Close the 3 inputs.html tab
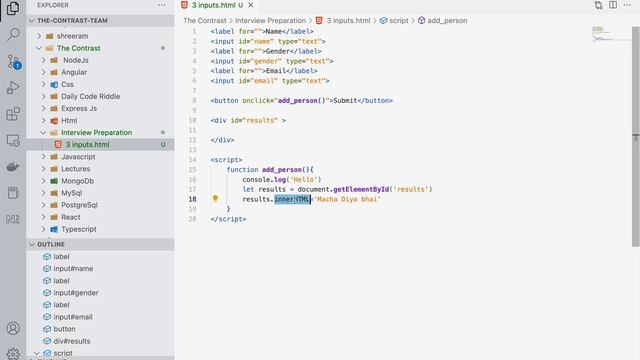The width and height of the screenshot is (640, 360). coord(251,5)
